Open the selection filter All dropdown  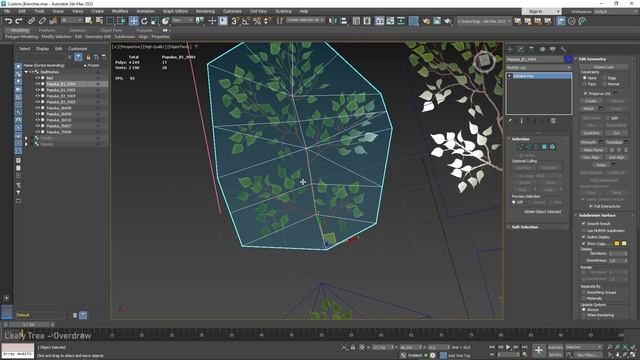pos(71,20)
